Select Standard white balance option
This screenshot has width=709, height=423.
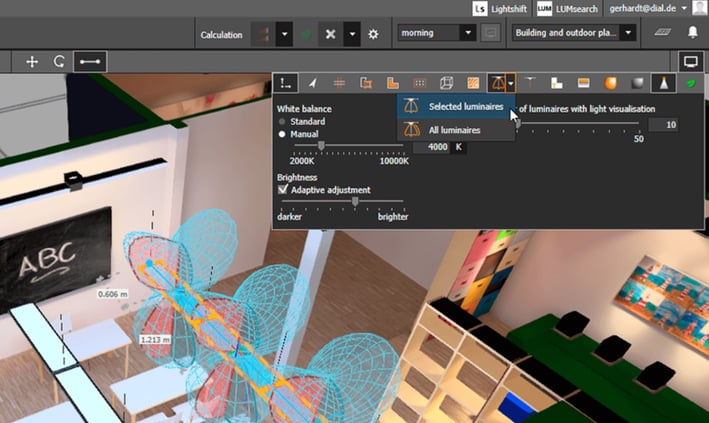[282, 120]
